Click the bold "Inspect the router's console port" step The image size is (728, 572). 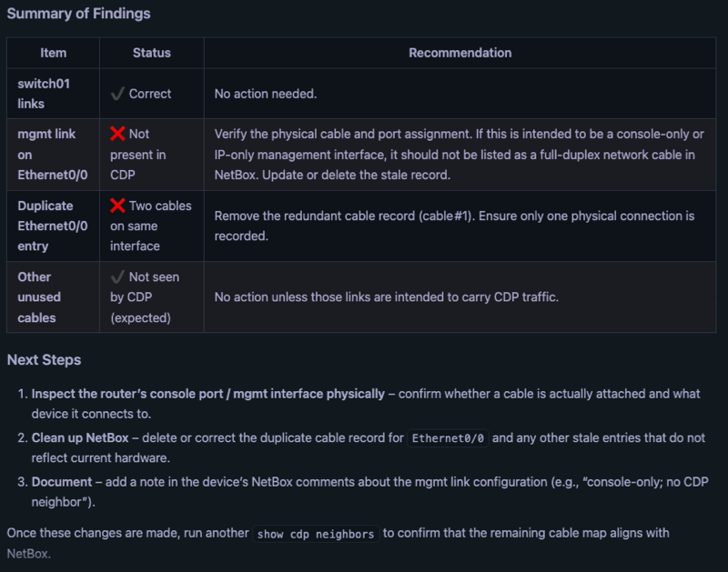[x=207, y=394]
